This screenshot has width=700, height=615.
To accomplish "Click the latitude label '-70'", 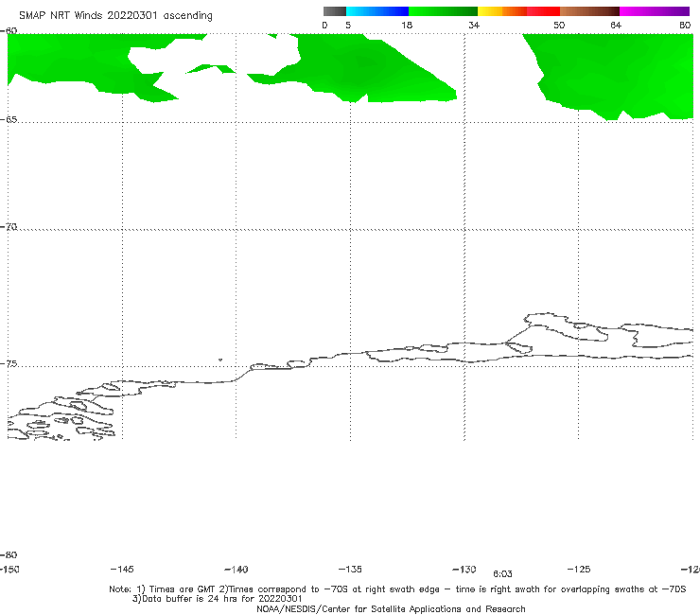I will 9,227.
